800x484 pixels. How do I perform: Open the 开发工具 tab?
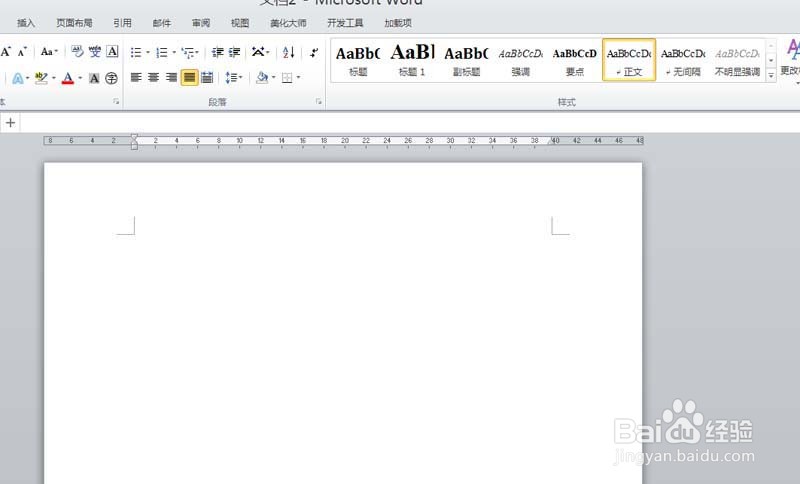click(x=345, y=23)
